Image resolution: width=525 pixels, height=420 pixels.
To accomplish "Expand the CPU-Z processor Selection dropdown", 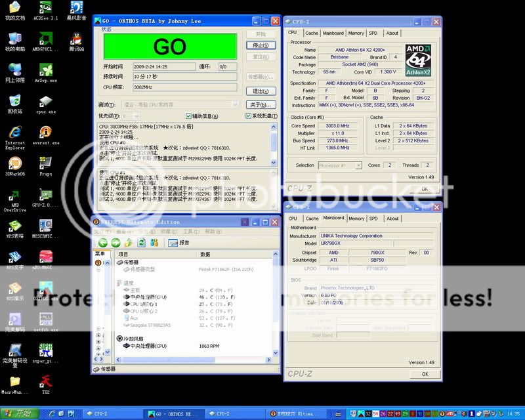I will (339, 165).
